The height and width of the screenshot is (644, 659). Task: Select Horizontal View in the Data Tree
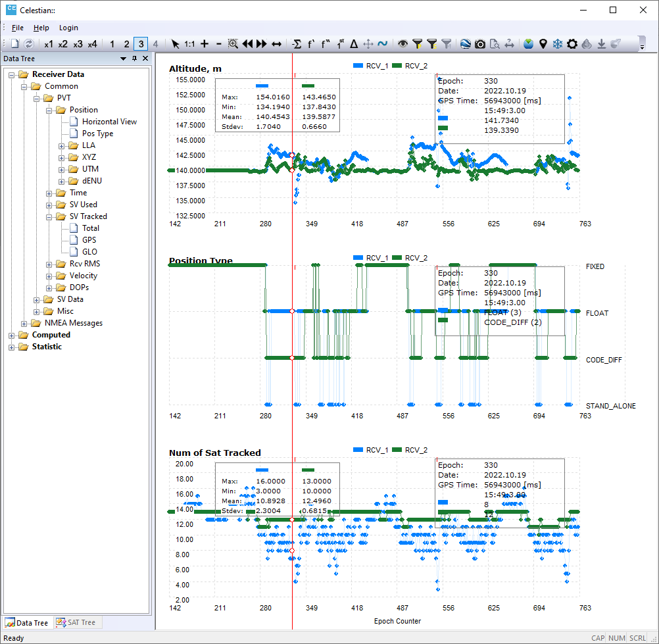coord(109,122)
